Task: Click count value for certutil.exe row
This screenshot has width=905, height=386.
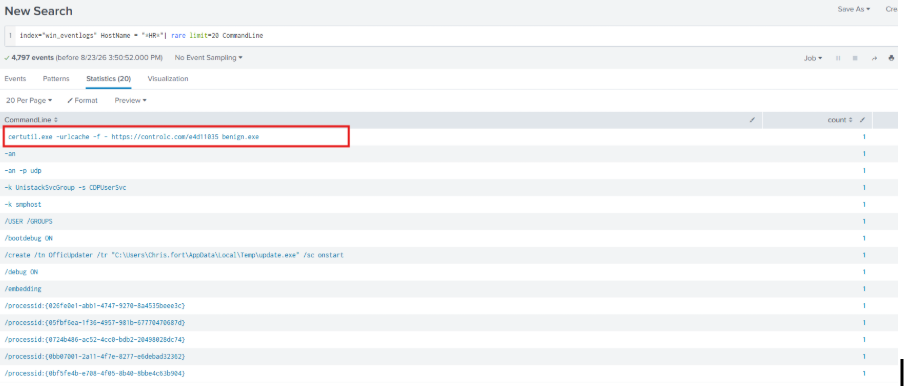Action: coord(864,137)
